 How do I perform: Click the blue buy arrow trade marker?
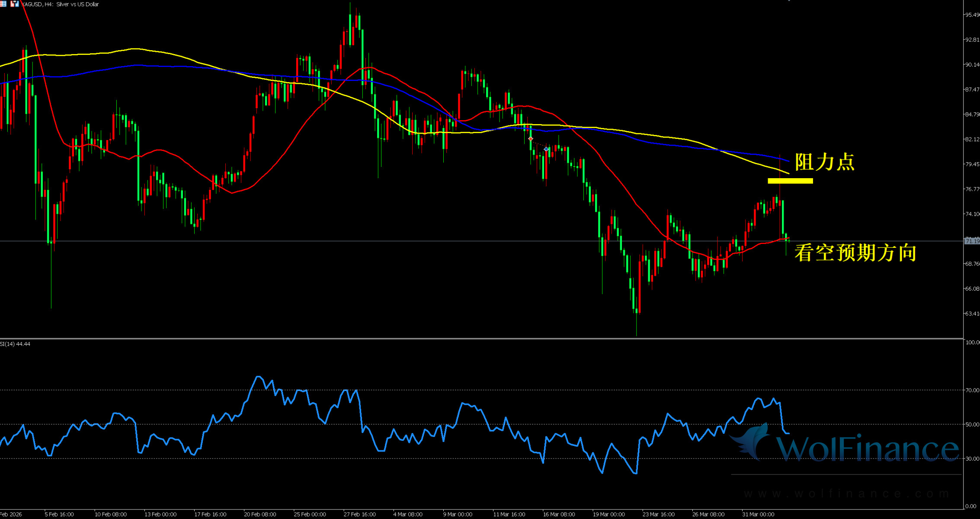tap(546, 149)
